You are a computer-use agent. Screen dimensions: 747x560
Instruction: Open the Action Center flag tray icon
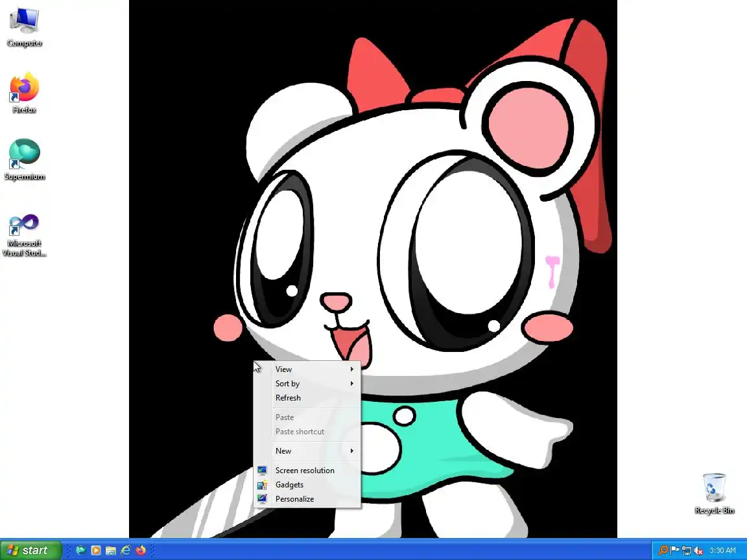click(x=674, y=550)
